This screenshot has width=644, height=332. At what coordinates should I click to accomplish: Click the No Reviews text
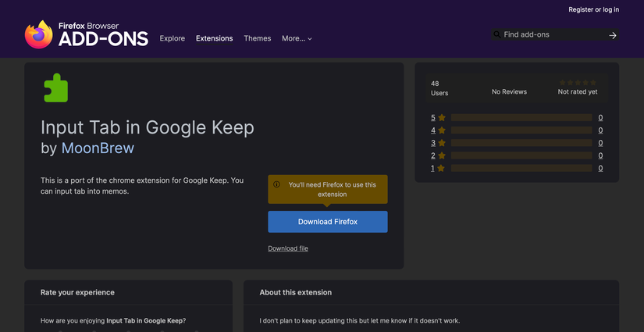(509, 91)
